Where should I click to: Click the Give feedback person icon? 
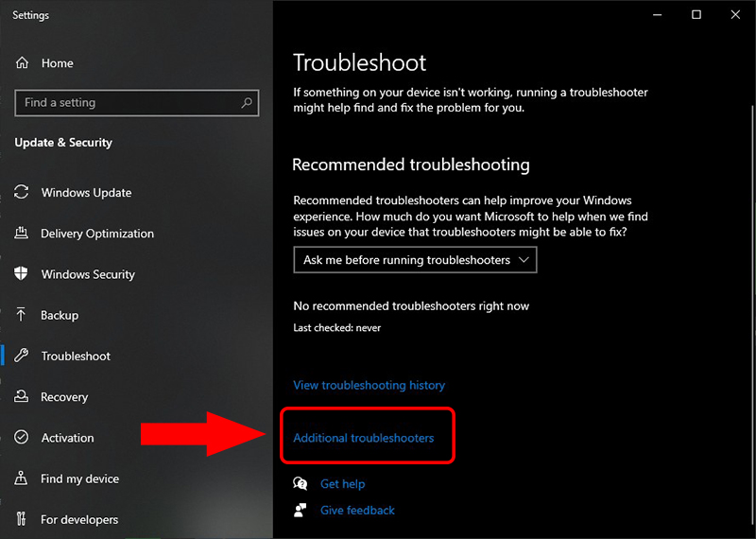[x=300, y=510]
